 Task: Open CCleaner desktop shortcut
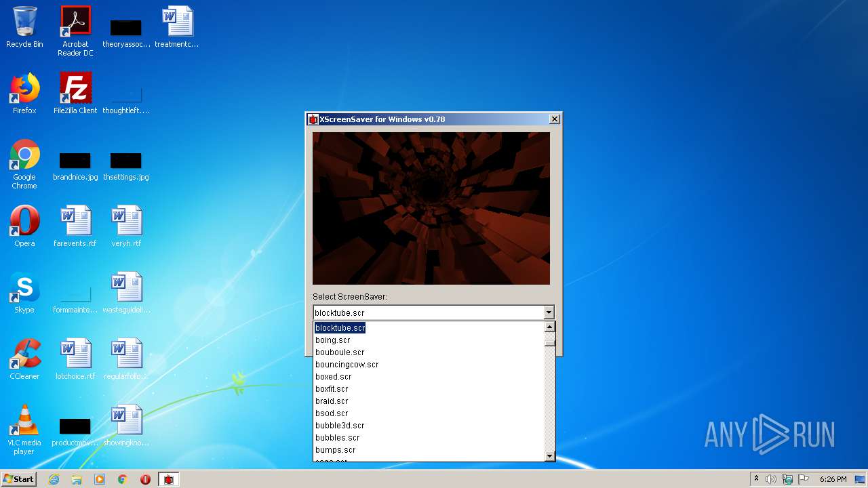click(24, 359)
